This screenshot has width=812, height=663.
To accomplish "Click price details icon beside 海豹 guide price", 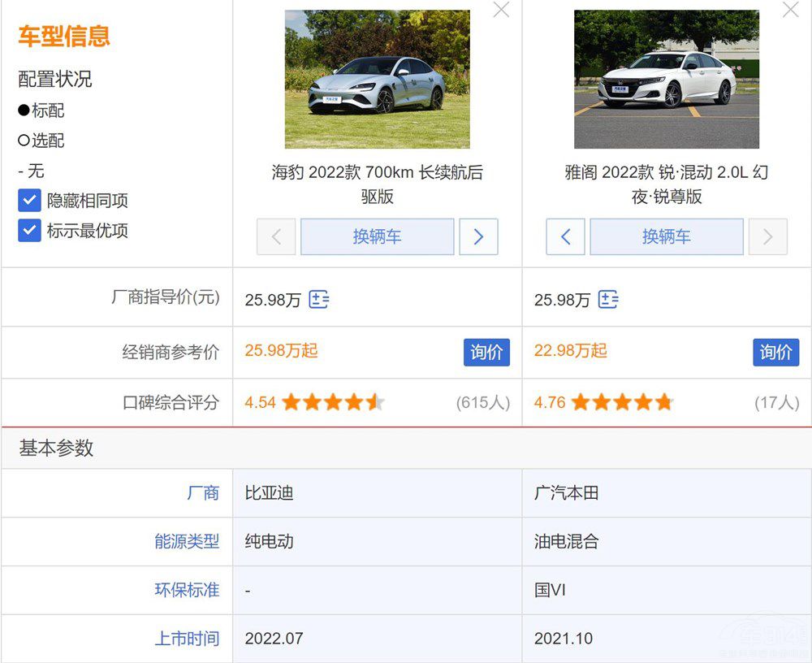I will coord(319,300).
